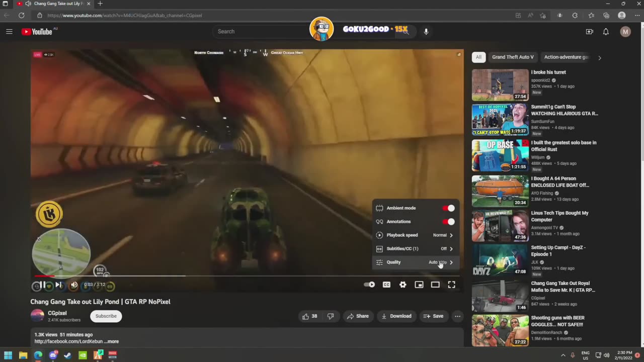
Task: Toggle closed captions with the CC button
Action: (x=386, y=285)
